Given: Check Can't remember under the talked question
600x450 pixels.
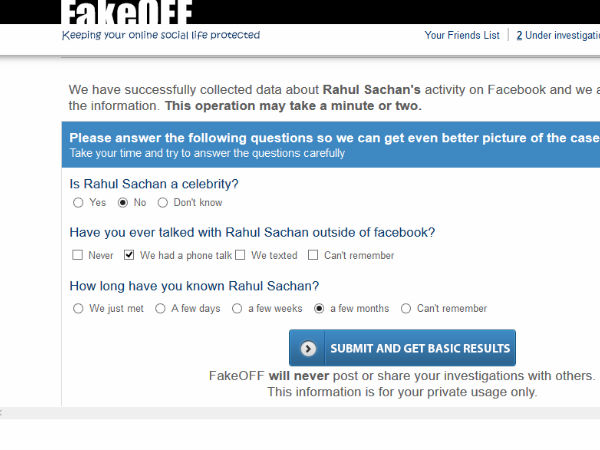Looking at the screenshot, I should [313, 255].
